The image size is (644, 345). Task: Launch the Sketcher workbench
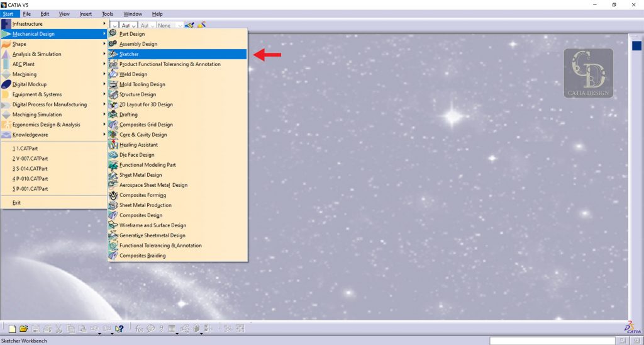(177, 54)
